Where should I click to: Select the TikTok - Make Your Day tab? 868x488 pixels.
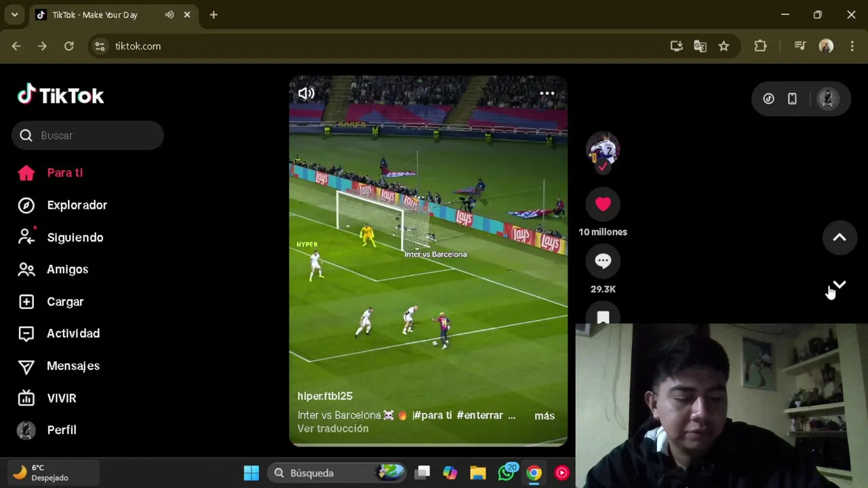pos(95,15)
